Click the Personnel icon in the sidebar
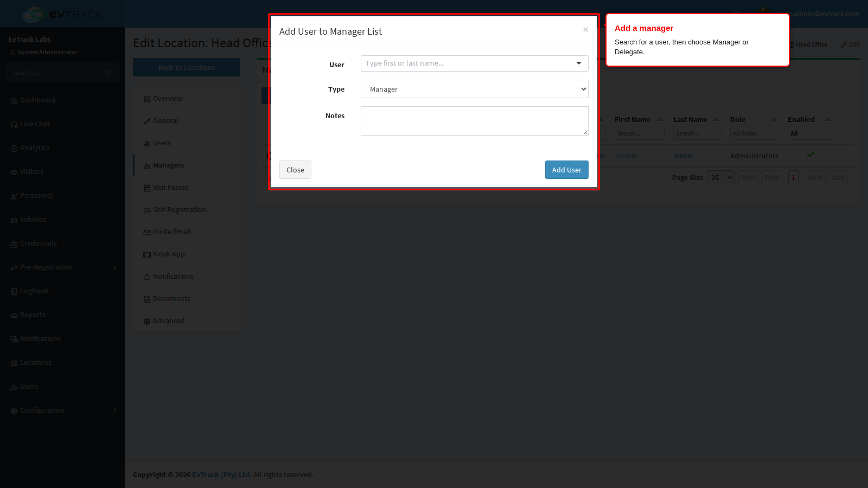The height and width of the screenshot is (488, 868). coord(14,196)
